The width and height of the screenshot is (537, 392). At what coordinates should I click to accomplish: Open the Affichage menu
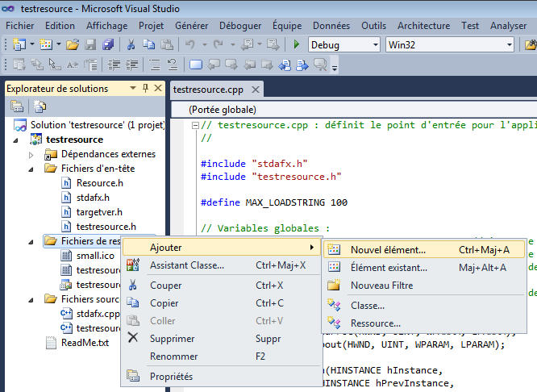coord(107,26)
